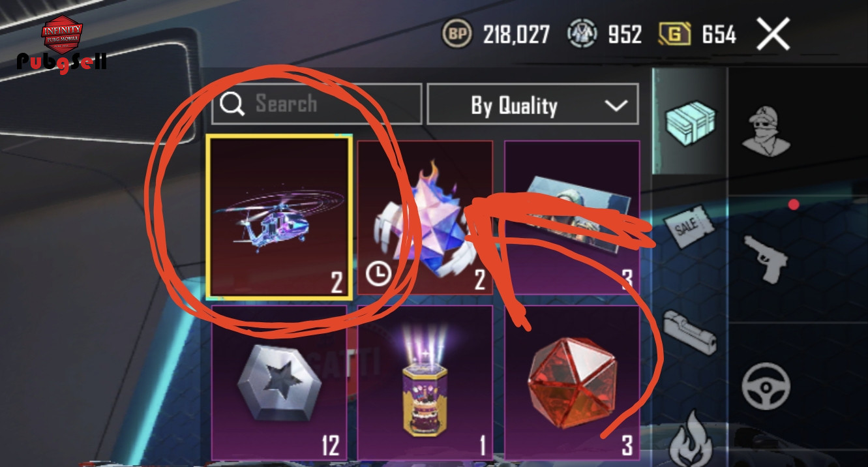Expand the By Quality sort dropdown
The height and width of the screenshot is (467, 868).
coord(533,104)
